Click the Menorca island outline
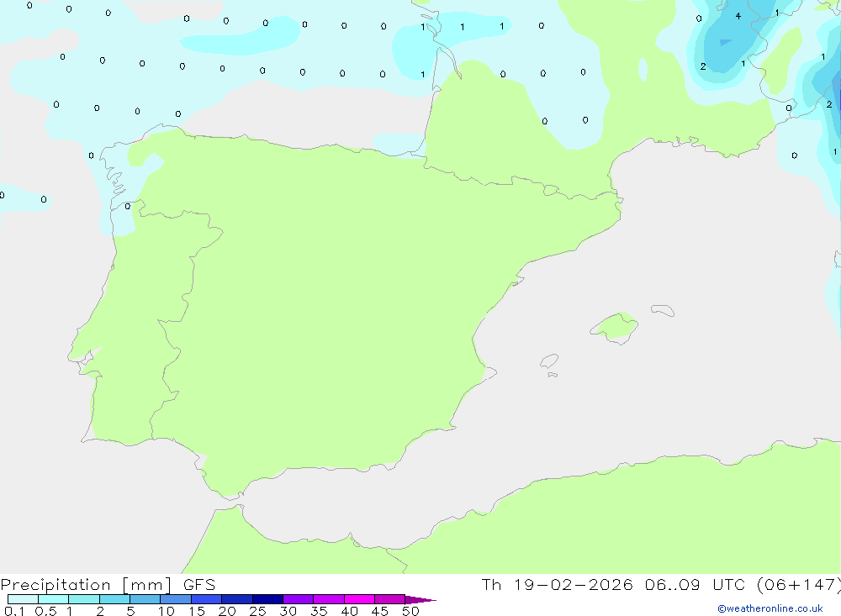The height and width of the screenshot is (616, 841). [x=663, y=310]
